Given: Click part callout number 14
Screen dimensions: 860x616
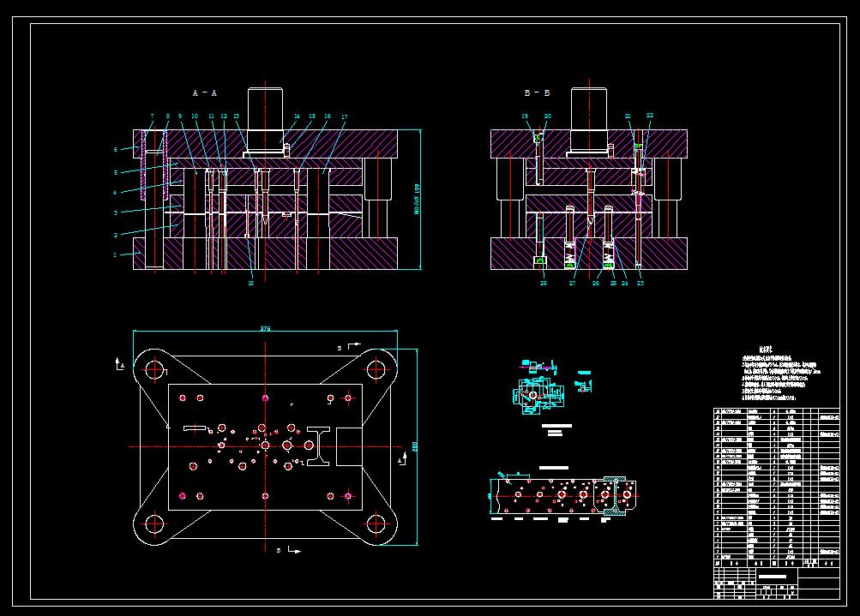Looking at the screenshot, I should click(x=297, y=117).
